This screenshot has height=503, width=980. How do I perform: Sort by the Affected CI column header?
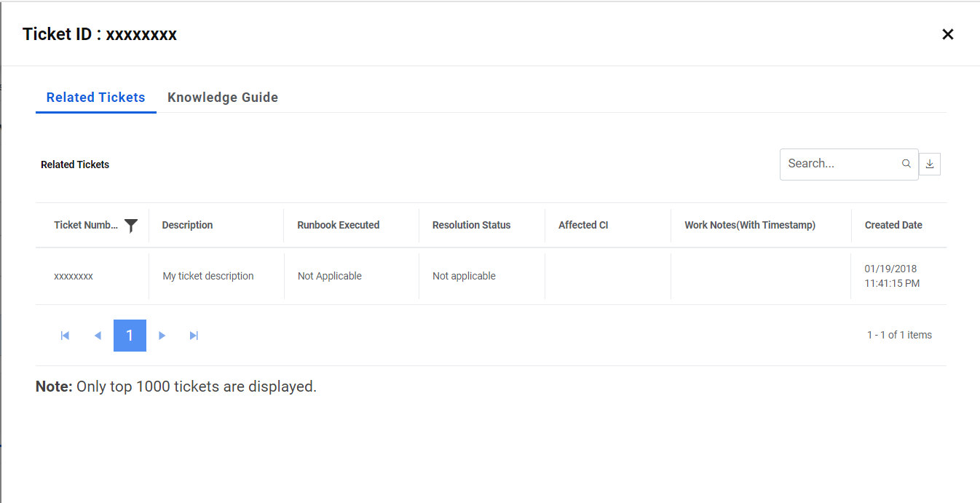[x=583, y=225]
